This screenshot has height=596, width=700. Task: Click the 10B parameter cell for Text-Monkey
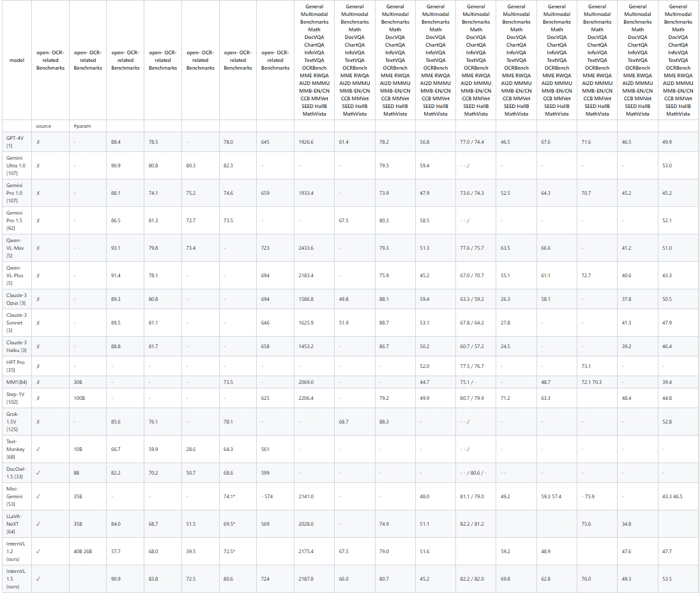point(88,449)
